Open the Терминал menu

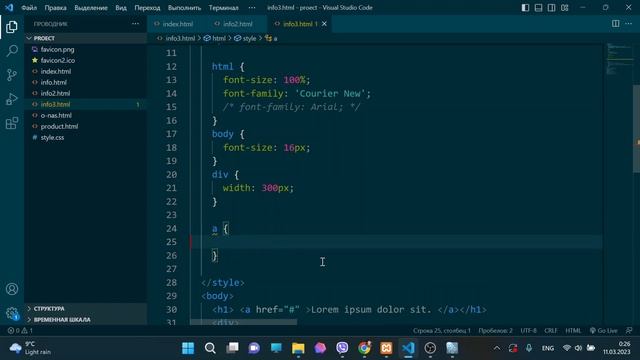point(224,7)
